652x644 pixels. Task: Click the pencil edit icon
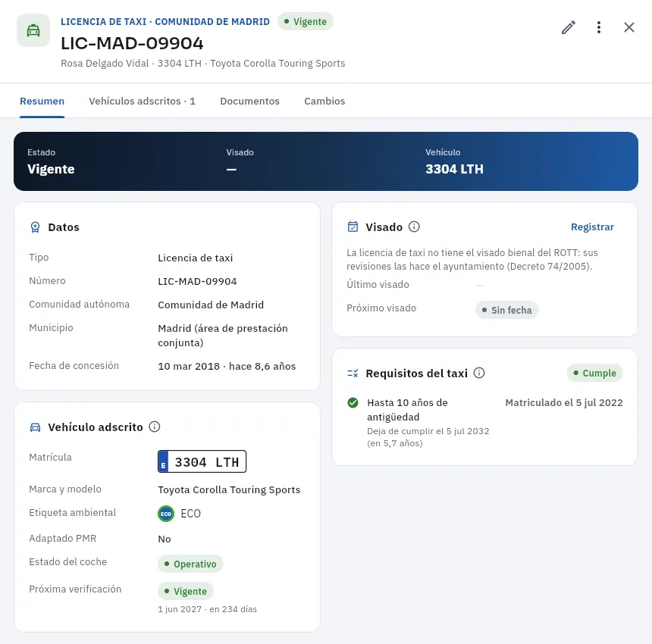pyautogui.click(x=569, y=27)
